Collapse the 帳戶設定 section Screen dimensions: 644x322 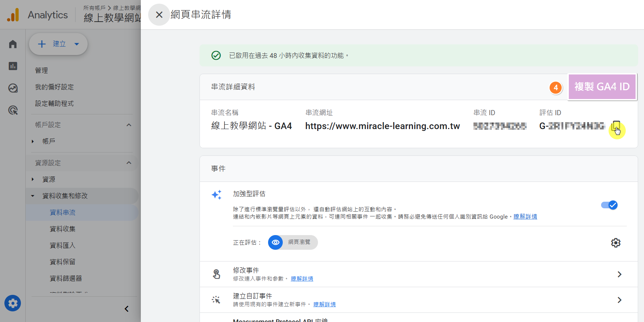[x=129, y=125]
